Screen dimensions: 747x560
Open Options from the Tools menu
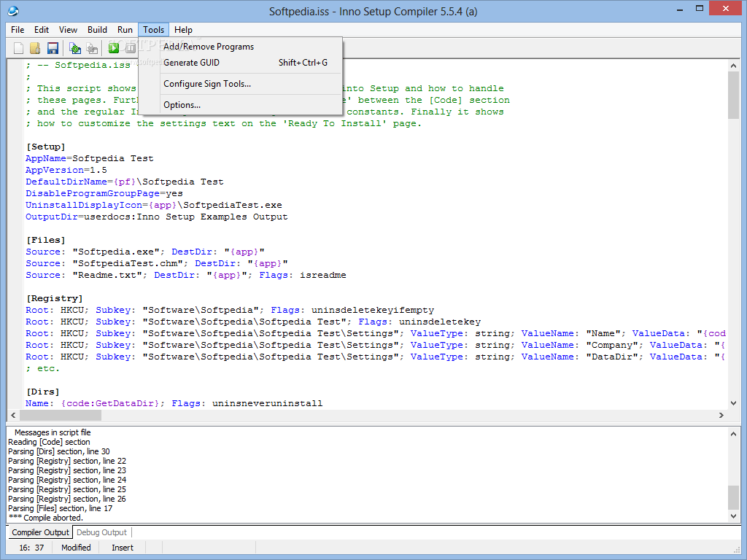coord(241,105)
